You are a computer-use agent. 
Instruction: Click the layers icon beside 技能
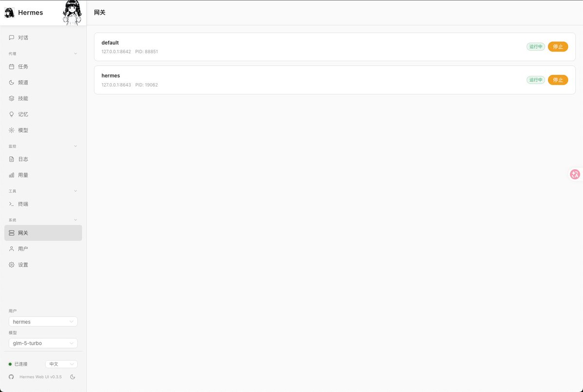[x=12, y=99]
